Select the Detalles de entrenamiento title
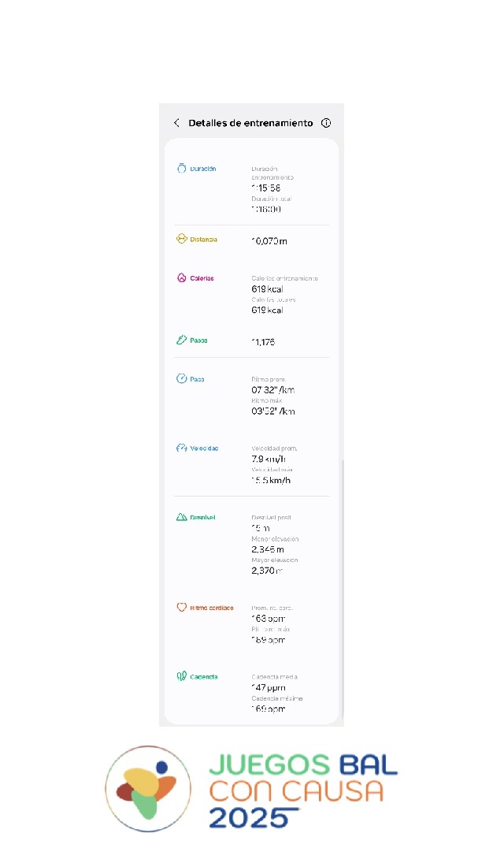Screen dimensions: 504x852 (250, 123)
